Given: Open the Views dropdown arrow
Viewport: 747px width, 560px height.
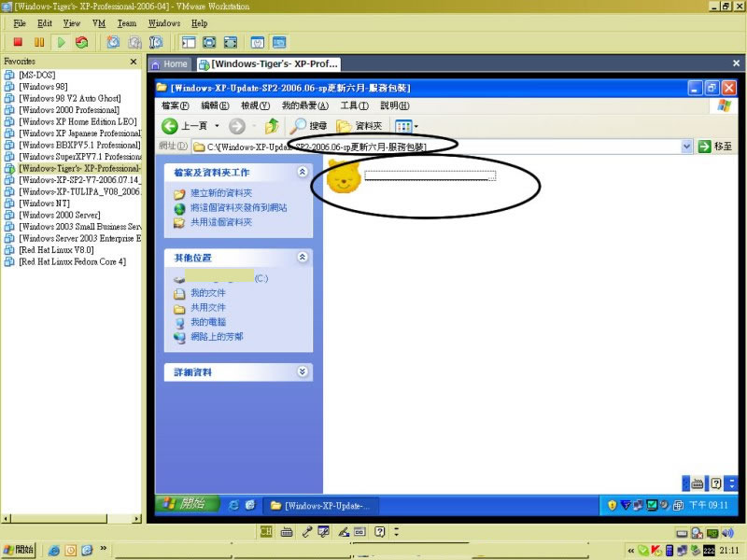Looking at the screenshot, I should (416, 126).
